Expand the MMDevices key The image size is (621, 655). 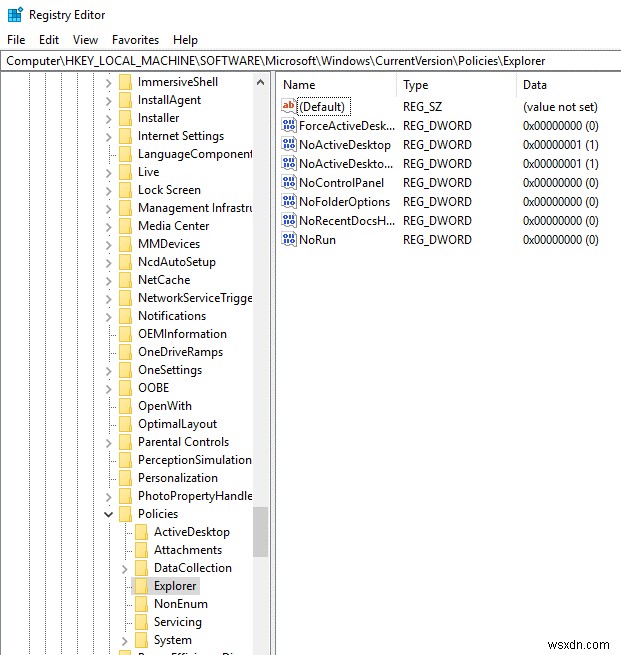tap(109, 244)
